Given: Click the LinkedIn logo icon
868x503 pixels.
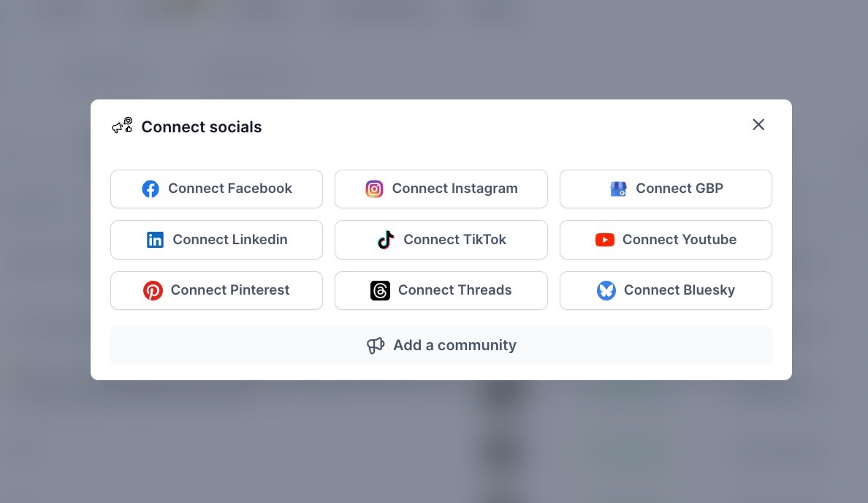Looking at the screenshot, I should (155, 240).
